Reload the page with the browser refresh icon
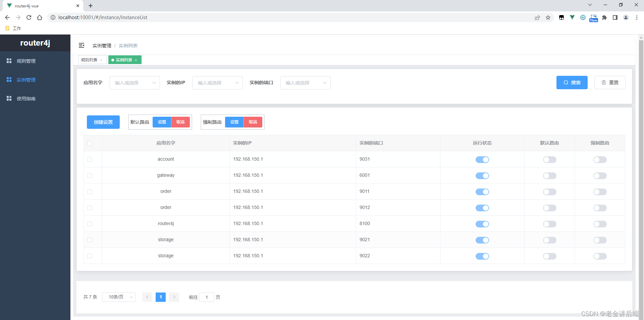 [29, 17]
